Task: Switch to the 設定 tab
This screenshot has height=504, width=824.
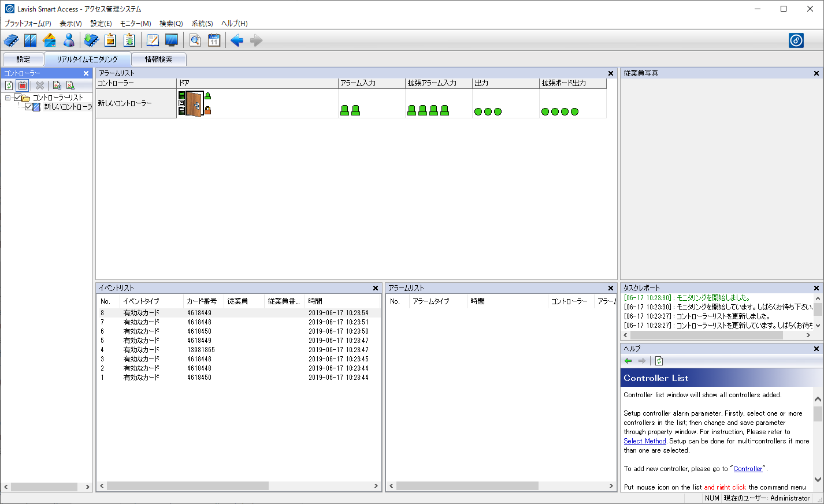Action: 23,59
